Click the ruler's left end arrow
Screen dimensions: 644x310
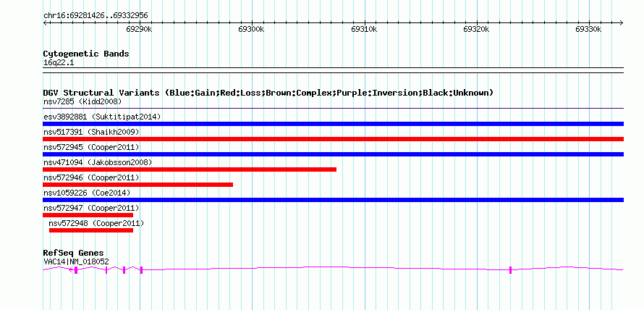pos(45,22)
